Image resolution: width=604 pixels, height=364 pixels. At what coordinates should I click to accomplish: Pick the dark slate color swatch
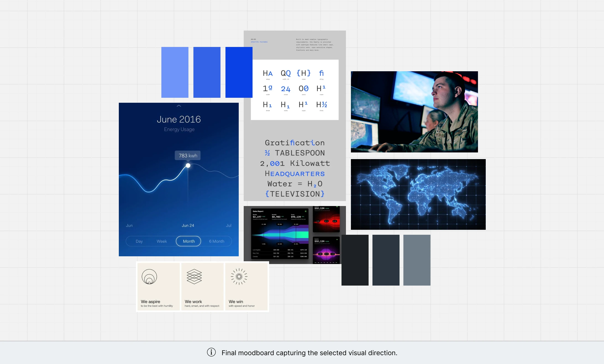pos(386,260)
